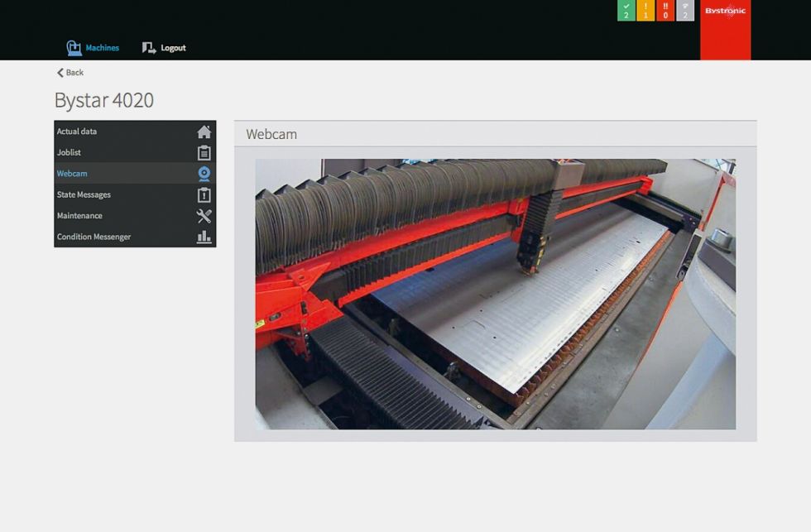Viewport: 811px width, 532px height.
Task: Select the Webcam menu entry
Action: coord(135,173)
